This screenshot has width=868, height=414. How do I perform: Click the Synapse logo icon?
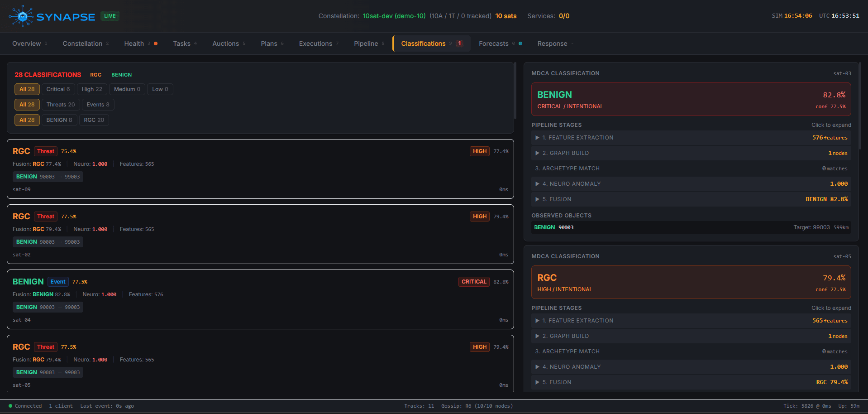21,16
